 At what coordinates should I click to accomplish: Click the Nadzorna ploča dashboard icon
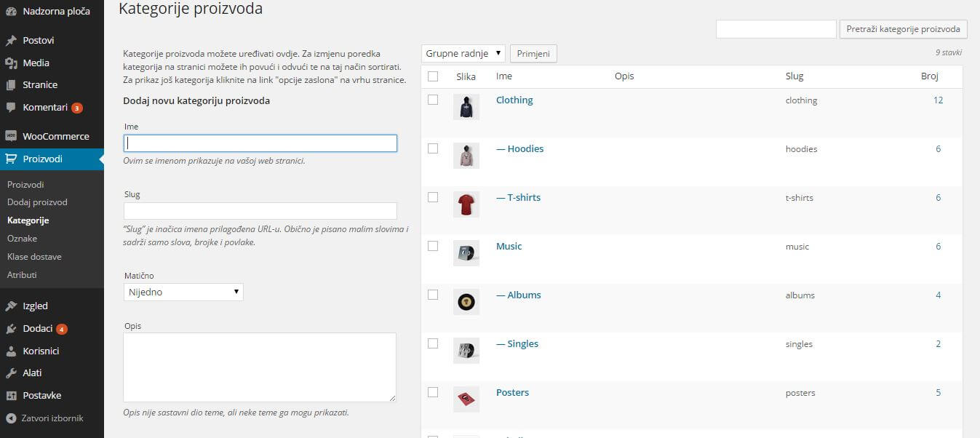pos(11,12)
